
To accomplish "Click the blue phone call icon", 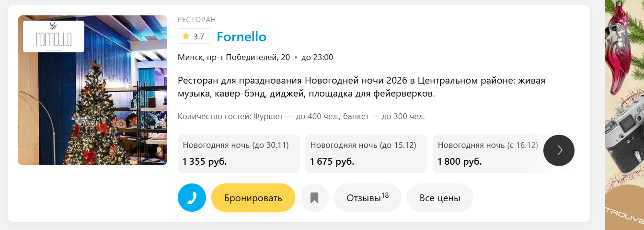I will 192,198.
